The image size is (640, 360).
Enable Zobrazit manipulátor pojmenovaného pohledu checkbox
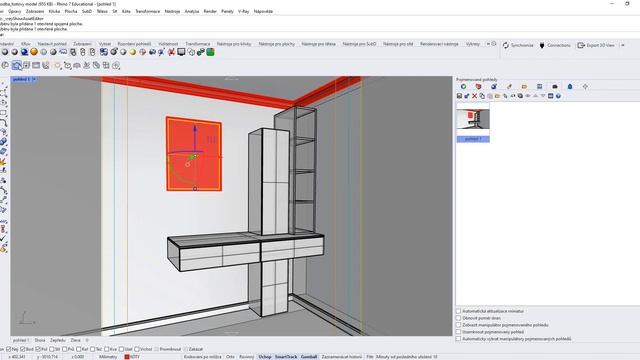tap(458, 325)
